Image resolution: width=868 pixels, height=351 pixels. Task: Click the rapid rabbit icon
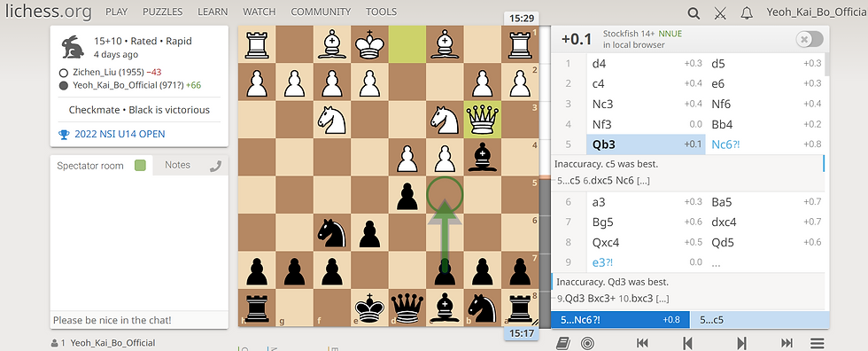73,47
